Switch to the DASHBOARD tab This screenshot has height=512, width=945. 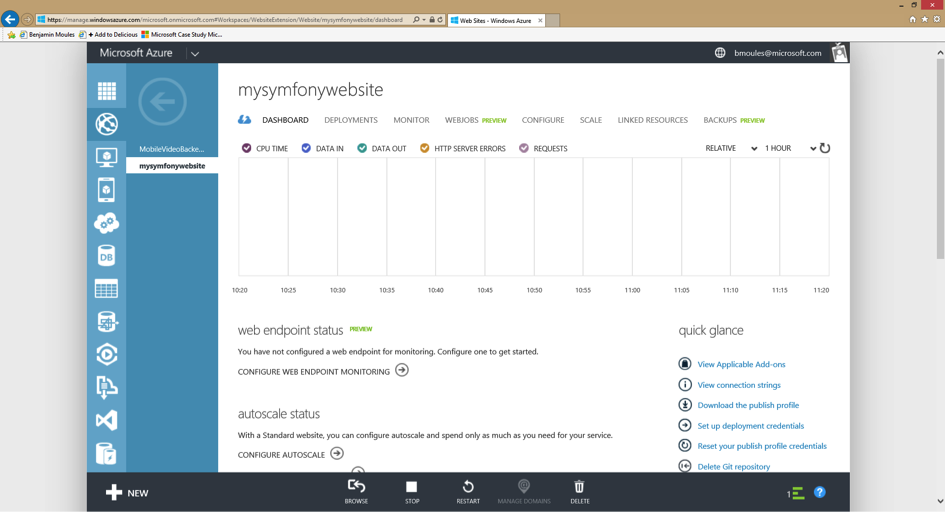(x=285, y=120)
